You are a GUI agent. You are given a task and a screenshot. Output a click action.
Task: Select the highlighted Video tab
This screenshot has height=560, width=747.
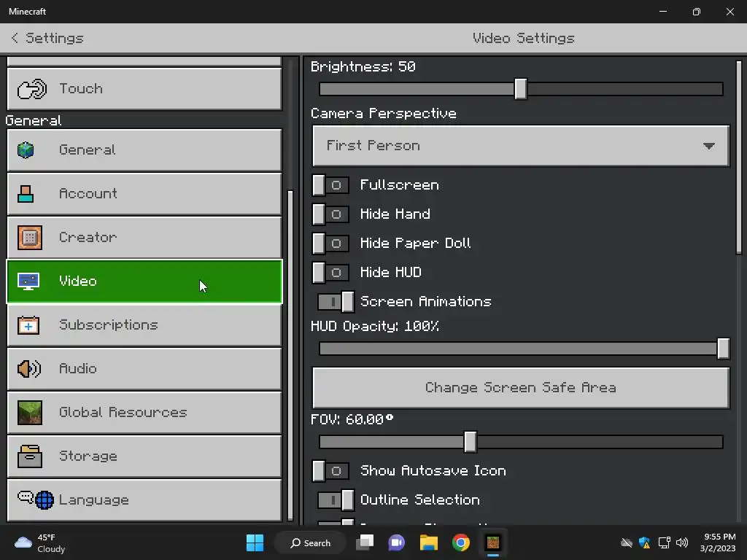144,281
